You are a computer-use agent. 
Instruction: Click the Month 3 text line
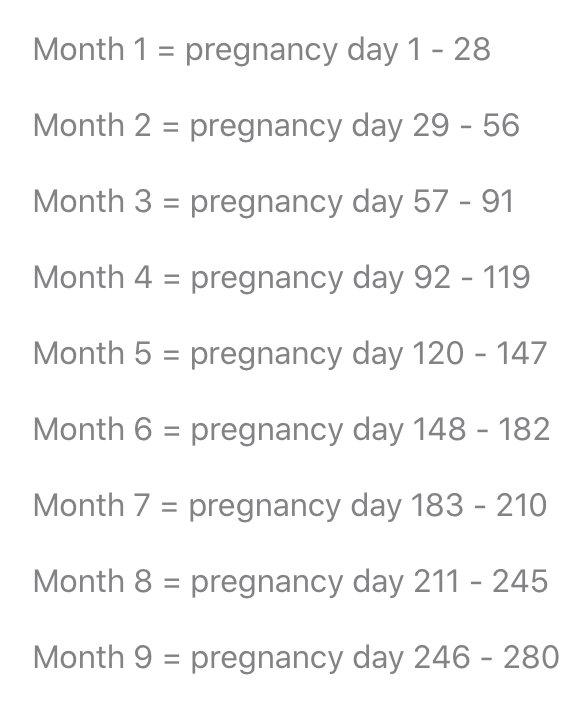click(x=273, y=202)
